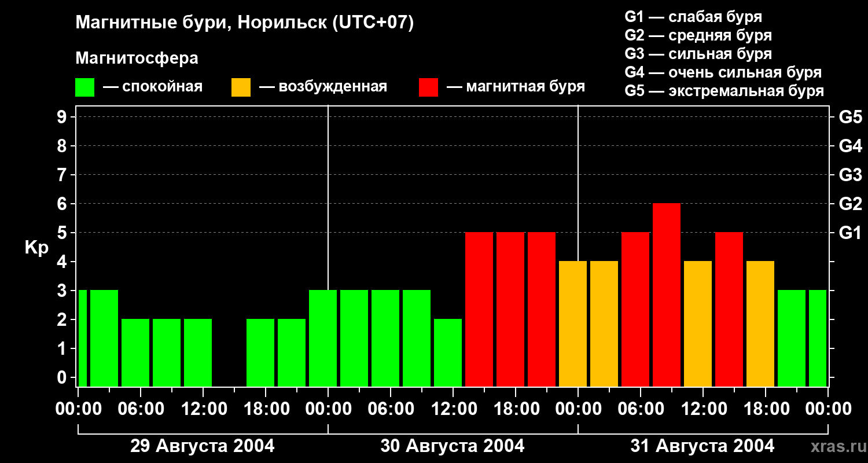This screenshot has height=463, width=868.
Task: Click the right-axis 'G5' label
Action: click(x=851, y=117)
